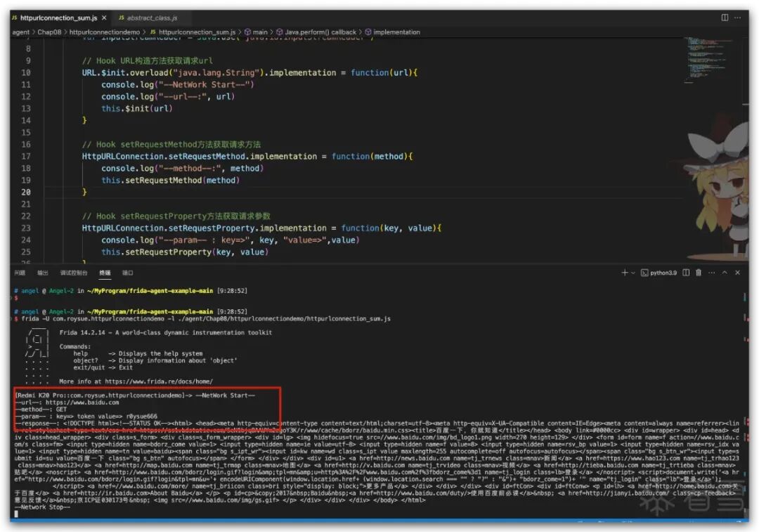The image size is (759, 532).
Task: Open the 端口 (Ports) panel tab
Action: (x=128, y=273)
